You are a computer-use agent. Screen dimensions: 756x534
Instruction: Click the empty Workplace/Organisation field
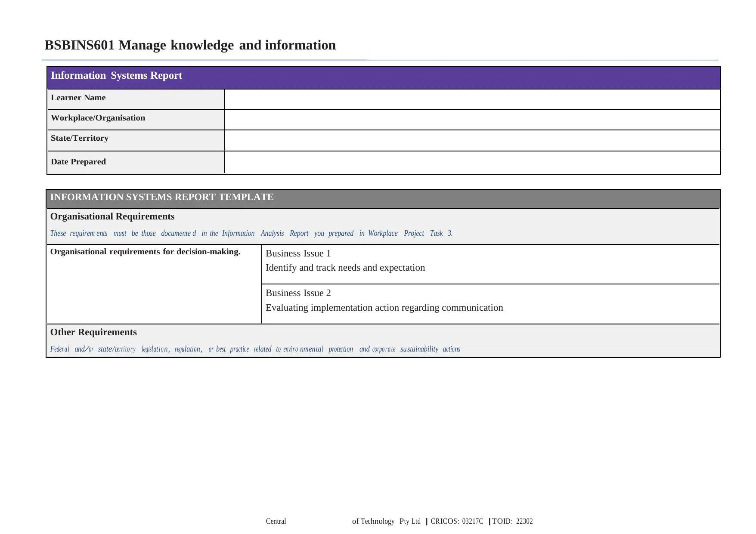pos(472,120)
